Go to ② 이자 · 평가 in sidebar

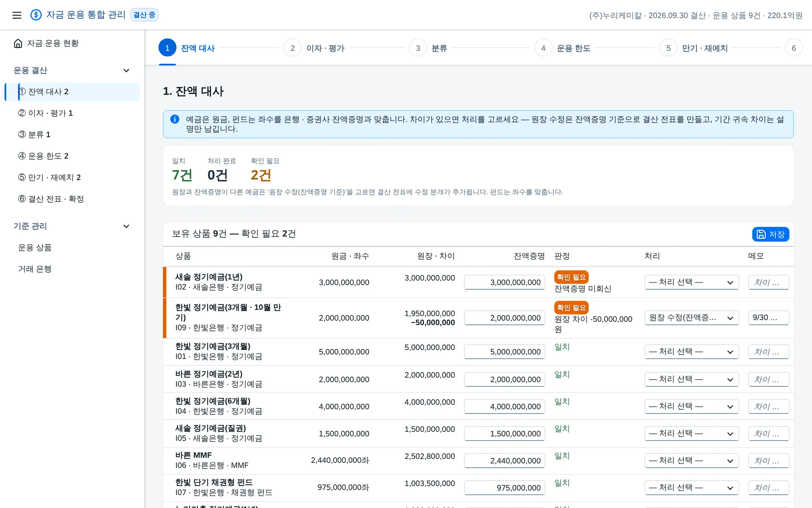[x=72, y=113]
